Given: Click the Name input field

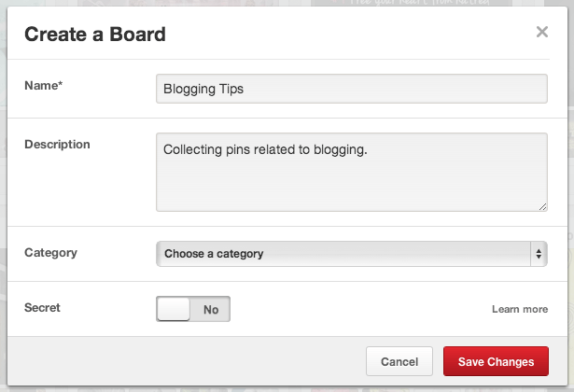Looking at the screenshot, I should point(351,89).
